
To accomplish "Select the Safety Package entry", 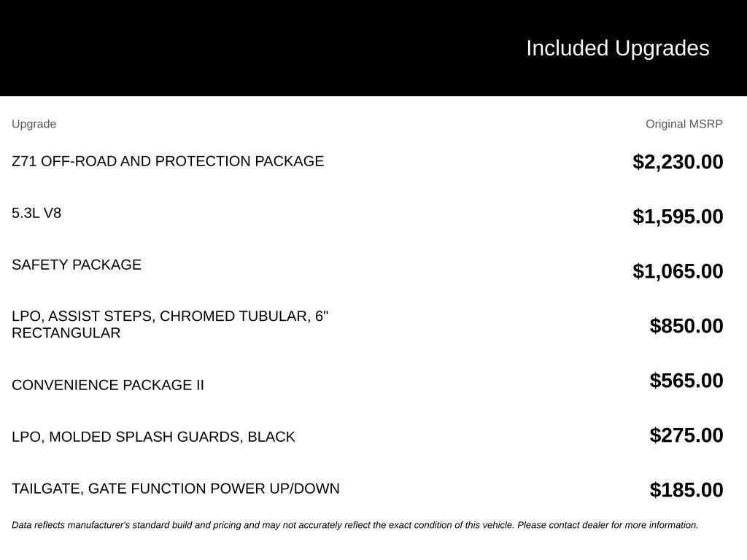I will pos(77,264).
